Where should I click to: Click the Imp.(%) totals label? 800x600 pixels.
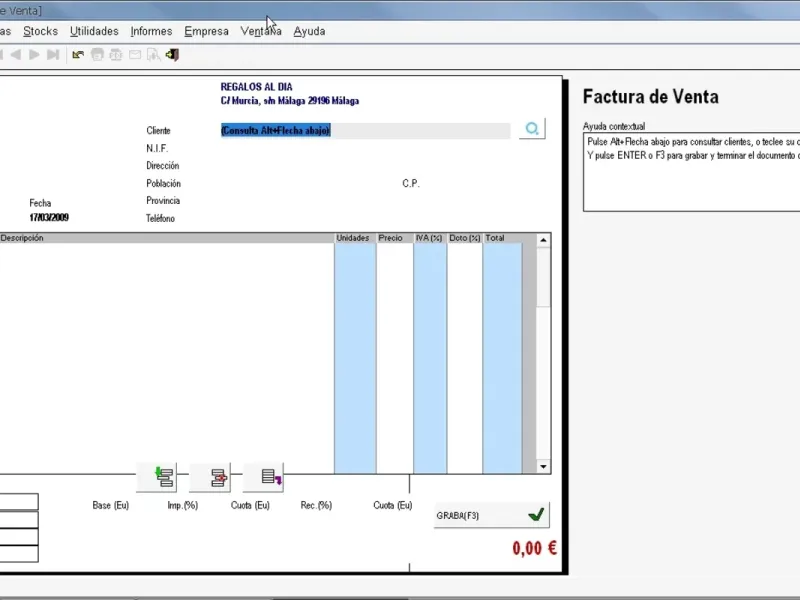[x=183, y=505]
